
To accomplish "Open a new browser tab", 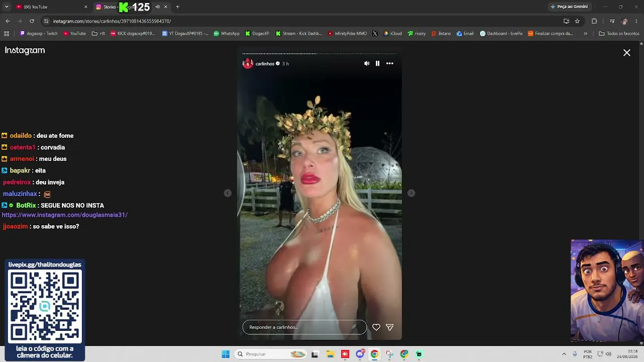I will [178, 7].
